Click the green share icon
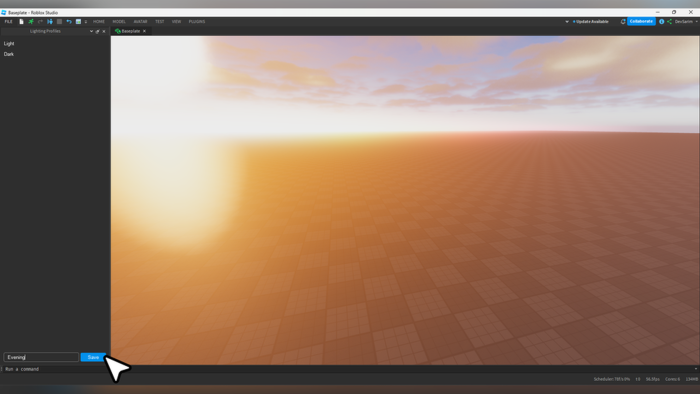The height and width of the screenshot is (394, 700). point(669,21)
